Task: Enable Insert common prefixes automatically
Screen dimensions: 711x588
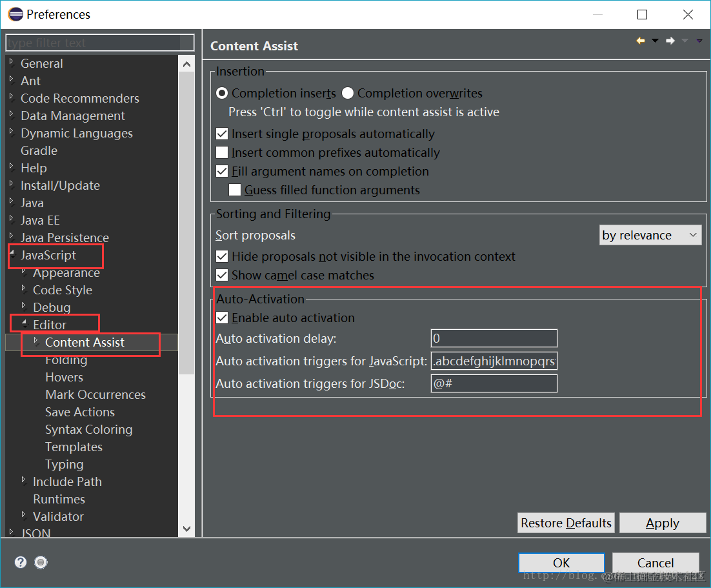Action: point(222,152)
